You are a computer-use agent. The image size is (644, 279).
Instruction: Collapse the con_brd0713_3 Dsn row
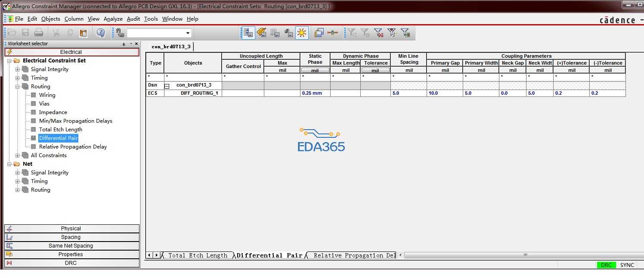click(x=167, y=86)
